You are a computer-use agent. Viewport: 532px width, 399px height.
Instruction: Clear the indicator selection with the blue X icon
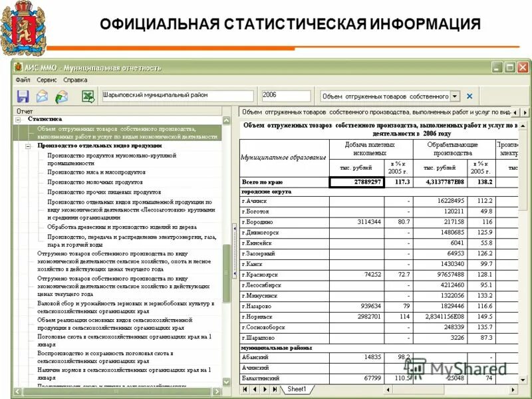(469, 96)
